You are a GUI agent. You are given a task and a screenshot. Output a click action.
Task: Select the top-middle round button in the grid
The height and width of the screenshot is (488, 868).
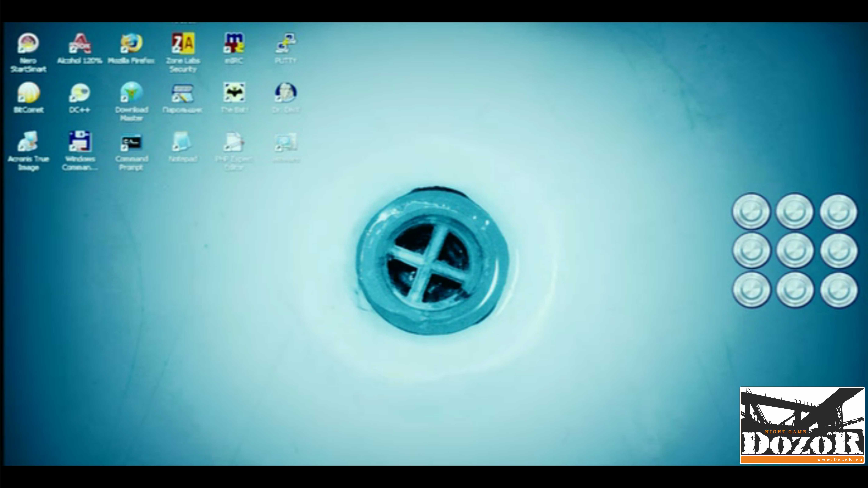pos(795,211)
